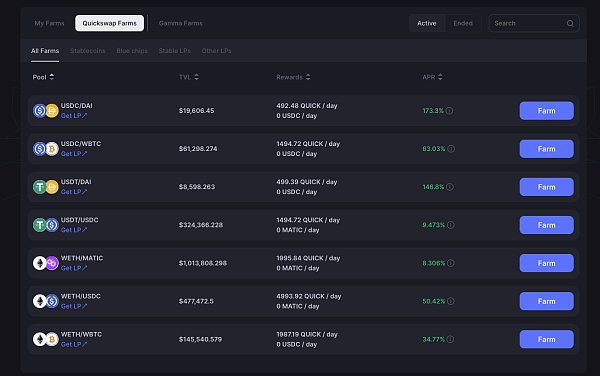Show APR info for USDC/WBTC pool
This screenshot has height=376, width=600.
coord(451,149)
